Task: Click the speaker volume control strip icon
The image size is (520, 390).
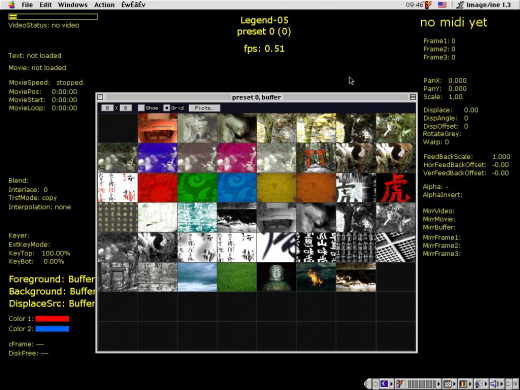Action: (494, 384)
